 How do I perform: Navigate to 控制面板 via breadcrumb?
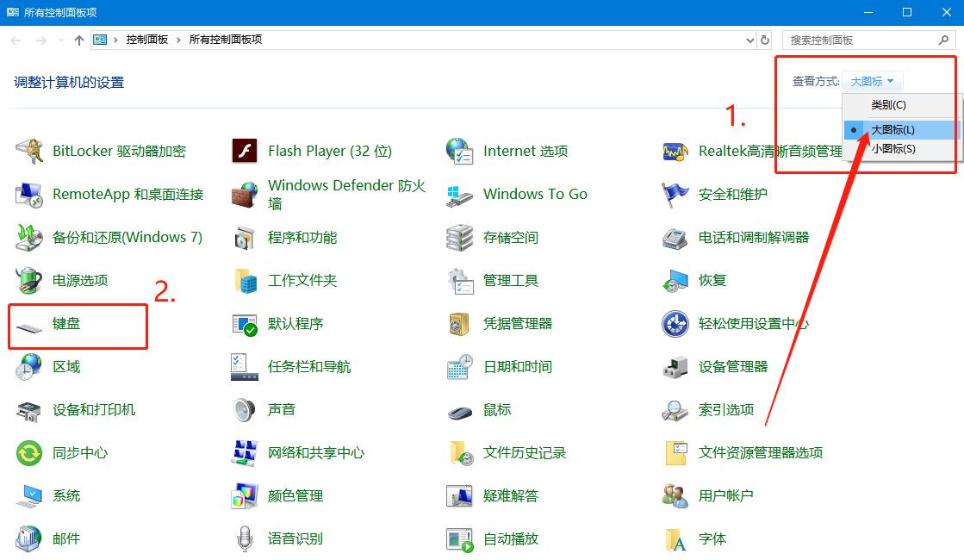(x=146, y=40)
